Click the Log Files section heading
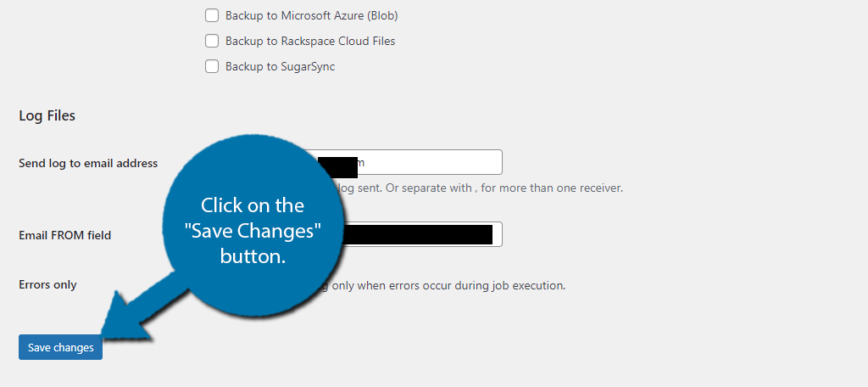Screen dimensions: 868x387 point(47,115)
